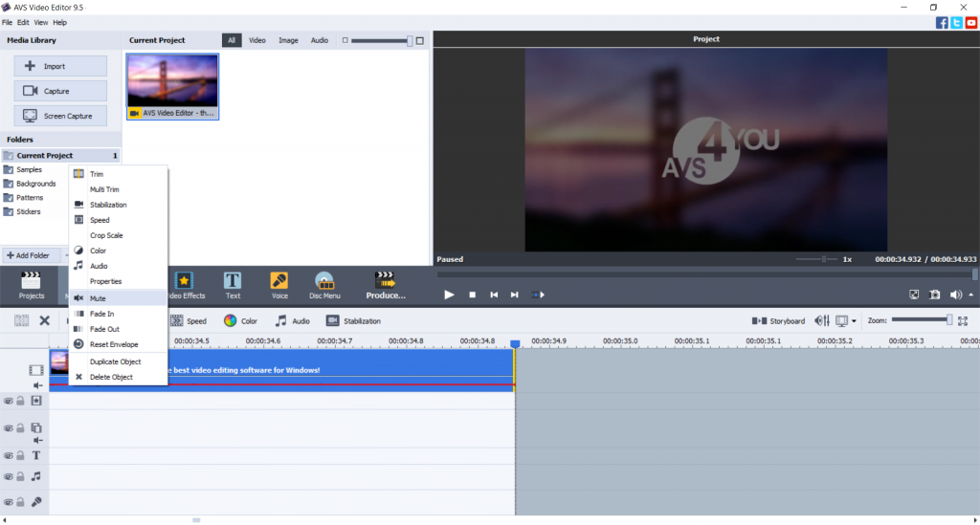Open the audio mixer icon
980x525 pixels.
coord(821,321)
